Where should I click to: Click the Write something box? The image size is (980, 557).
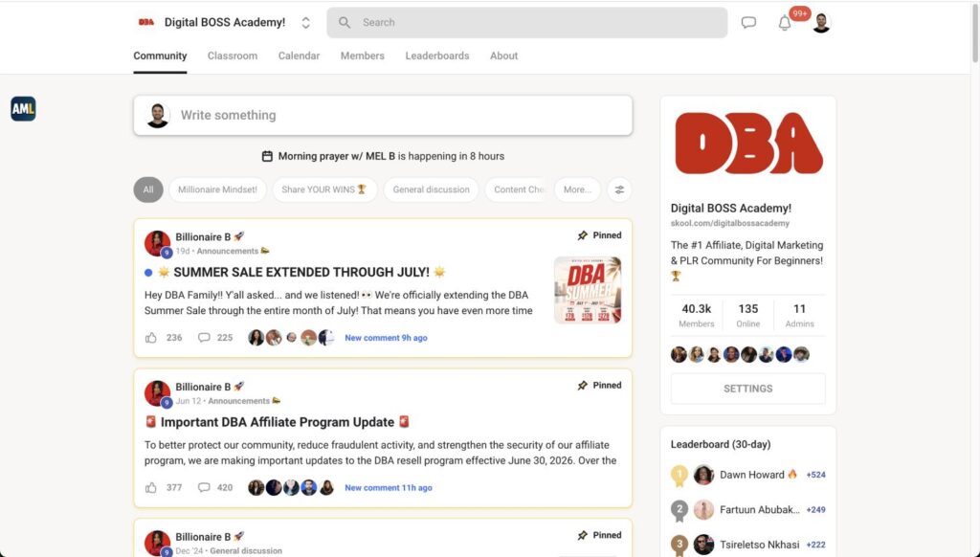click(383, 115)
